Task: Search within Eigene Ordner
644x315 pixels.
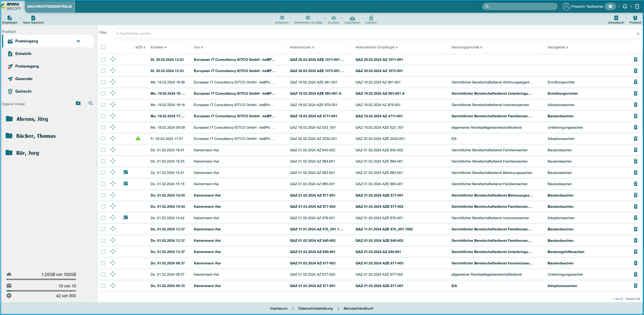Action: [x=91, y=103]
